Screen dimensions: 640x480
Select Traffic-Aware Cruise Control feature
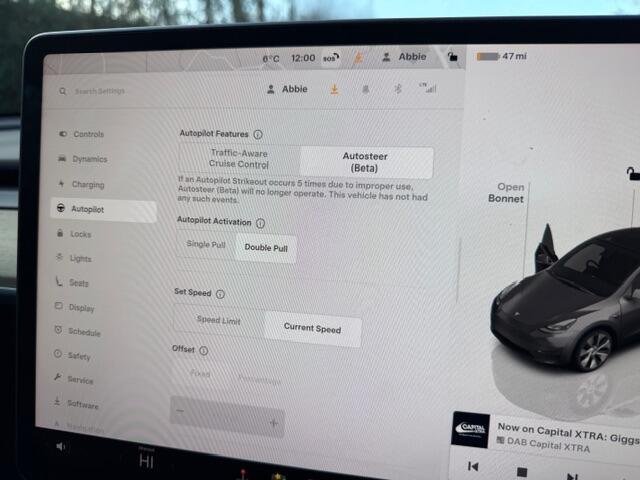tap(239, 159)
